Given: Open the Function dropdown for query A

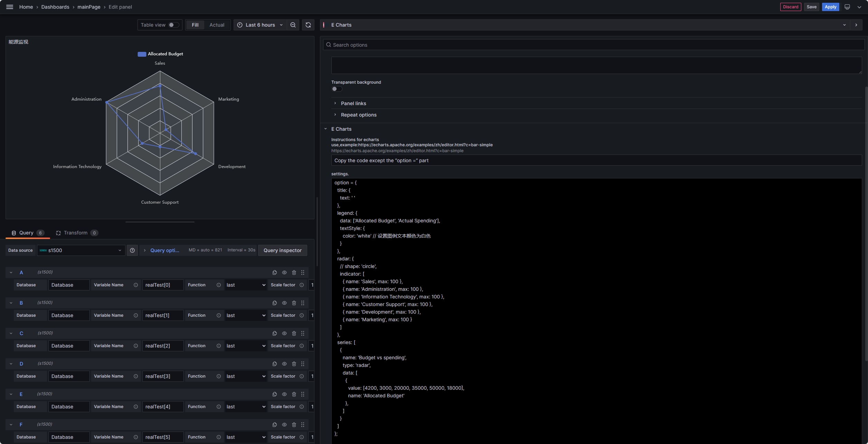Looking at the screenshot, I should click(x=245, y=285).
